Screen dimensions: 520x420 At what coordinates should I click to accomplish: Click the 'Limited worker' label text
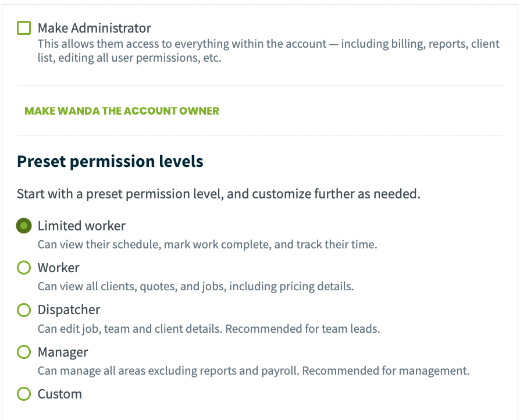coord(81,226)
